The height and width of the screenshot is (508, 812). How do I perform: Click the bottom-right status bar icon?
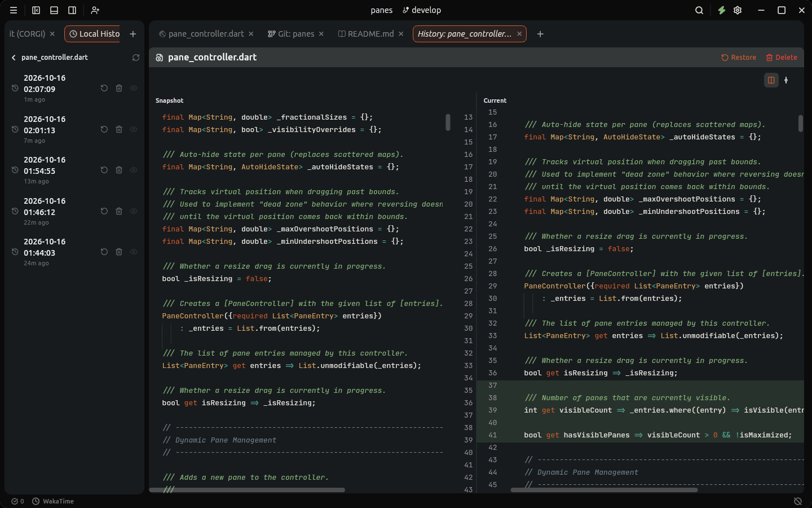798,501
